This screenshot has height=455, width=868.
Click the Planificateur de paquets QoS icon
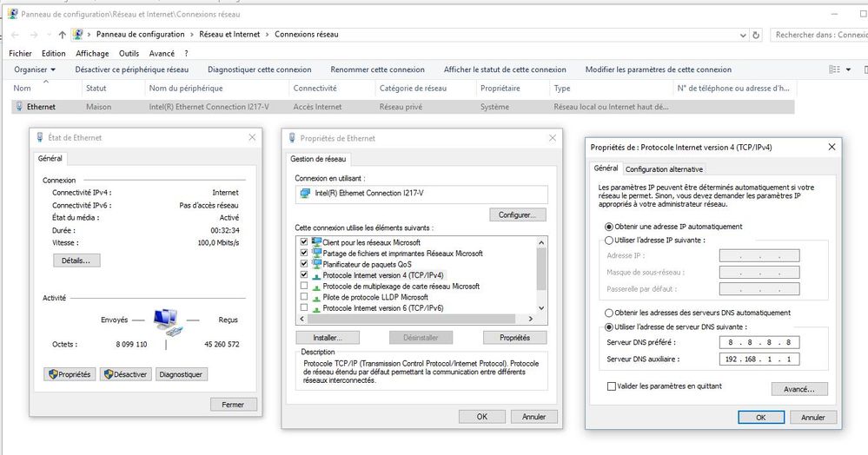315,264
